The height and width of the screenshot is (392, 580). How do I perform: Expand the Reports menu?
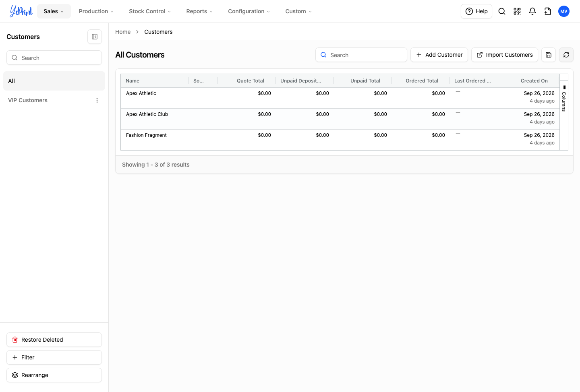click(199, 11)
